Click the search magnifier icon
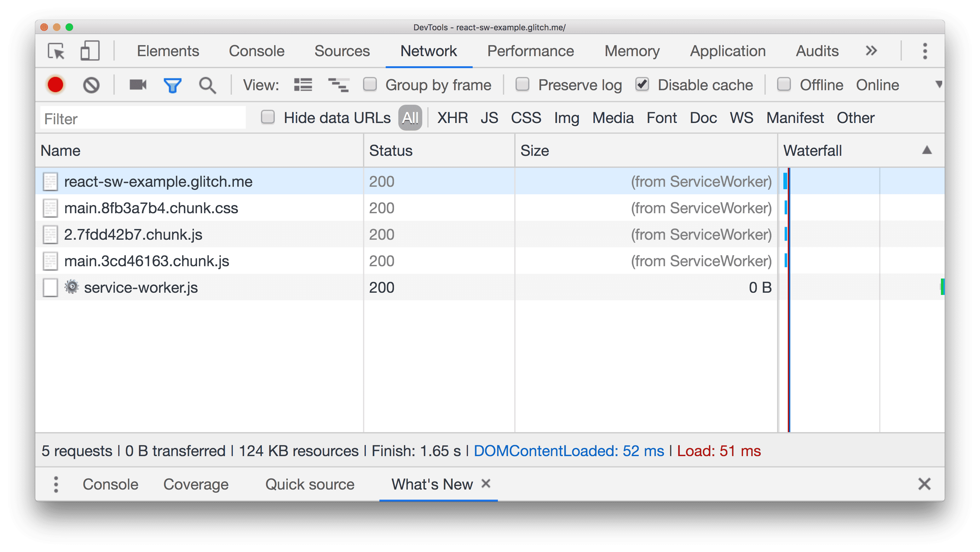 click(207, 85)
